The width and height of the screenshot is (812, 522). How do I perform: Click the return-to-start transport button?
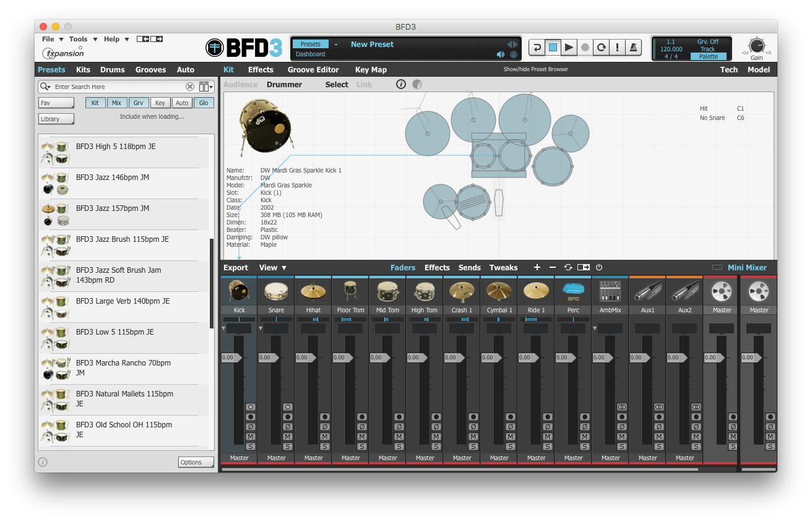pos(537,48)
